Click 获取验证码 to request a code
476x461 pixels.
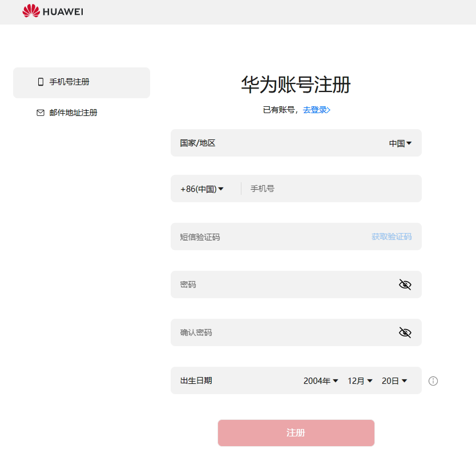[392, 236]
